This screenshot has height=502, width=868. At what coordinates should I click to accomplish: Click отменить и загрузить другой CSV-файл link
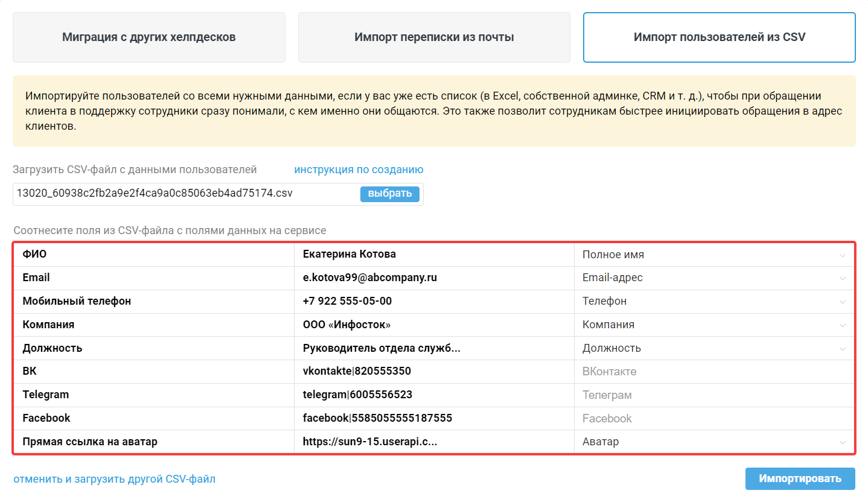point(114,479)
